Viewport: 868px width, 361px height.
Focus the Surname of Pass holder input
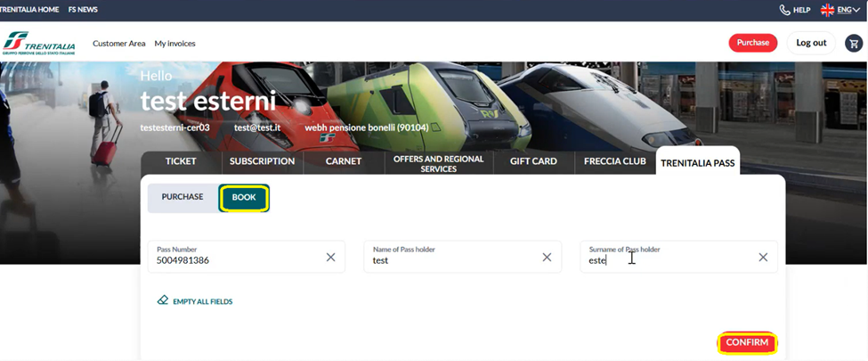click(678, 257)
